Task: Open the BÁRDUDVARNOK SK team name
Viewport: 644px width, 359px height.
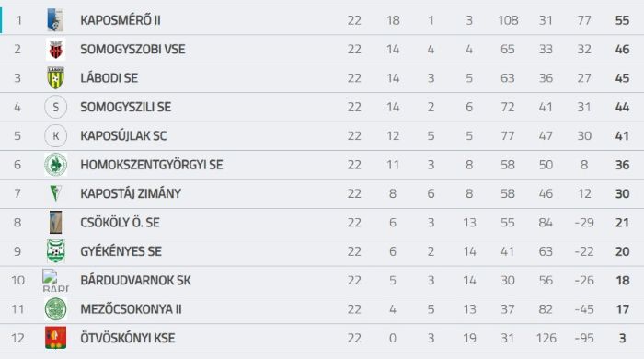Action: [135, 280]
